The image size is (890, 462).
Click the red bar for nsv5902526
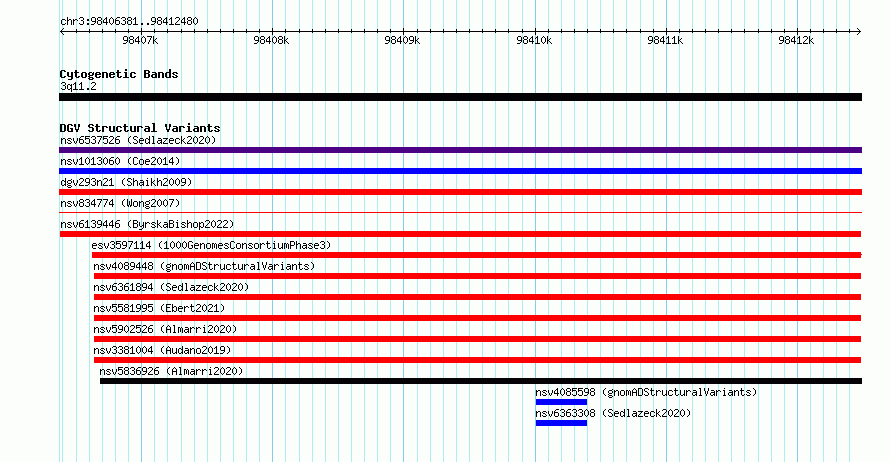click(477, 339)
